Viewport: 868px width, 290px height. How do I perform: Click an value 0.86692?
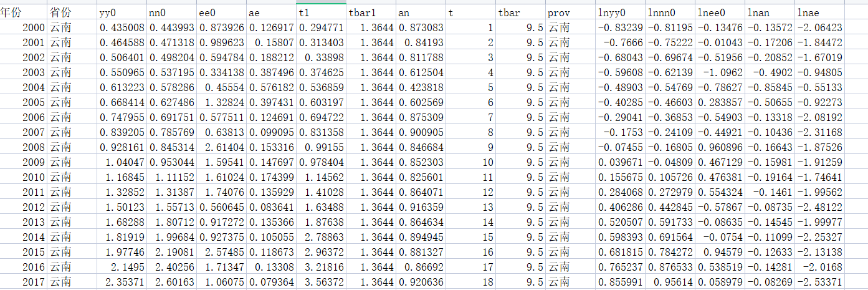(x=421, y=267)
